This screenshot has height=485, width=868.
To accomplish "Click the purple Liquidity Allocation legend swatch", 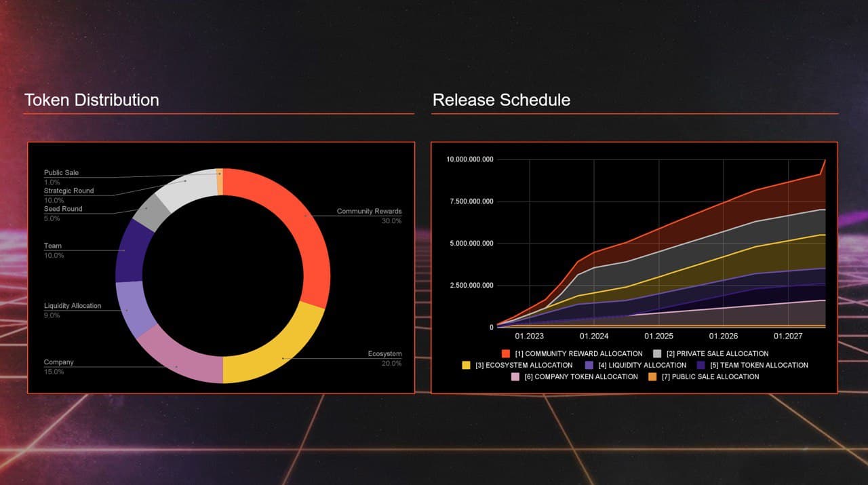I will (589, 365).
